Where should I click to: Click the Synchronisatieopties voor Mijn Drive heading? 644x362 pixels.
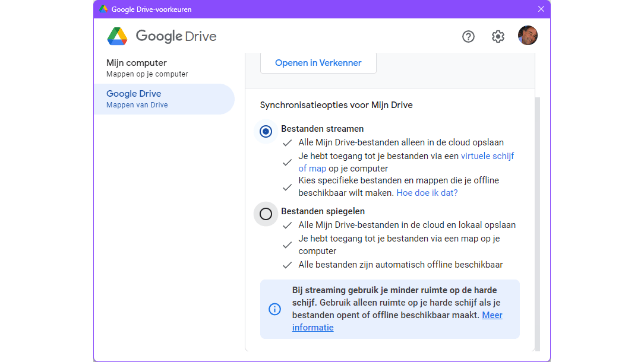(336, 105)
